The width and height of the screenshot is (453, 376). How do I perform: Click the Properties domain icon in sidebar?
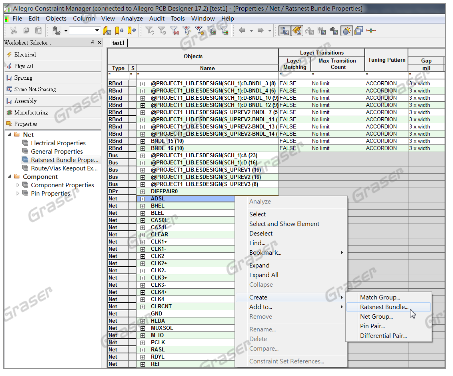coord(9,124)
